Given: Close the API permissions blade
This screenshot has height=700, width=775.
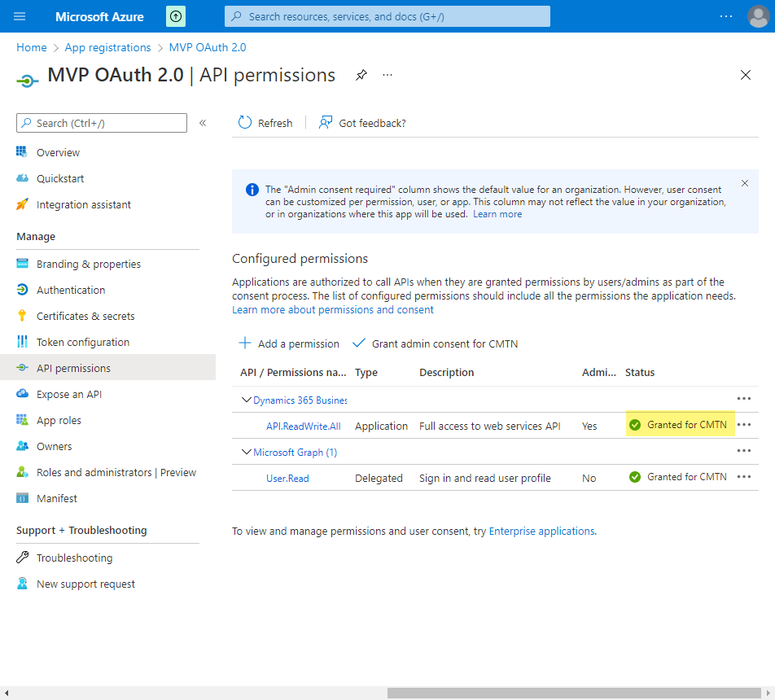Looking at the screenshot, I should [746, 75].
